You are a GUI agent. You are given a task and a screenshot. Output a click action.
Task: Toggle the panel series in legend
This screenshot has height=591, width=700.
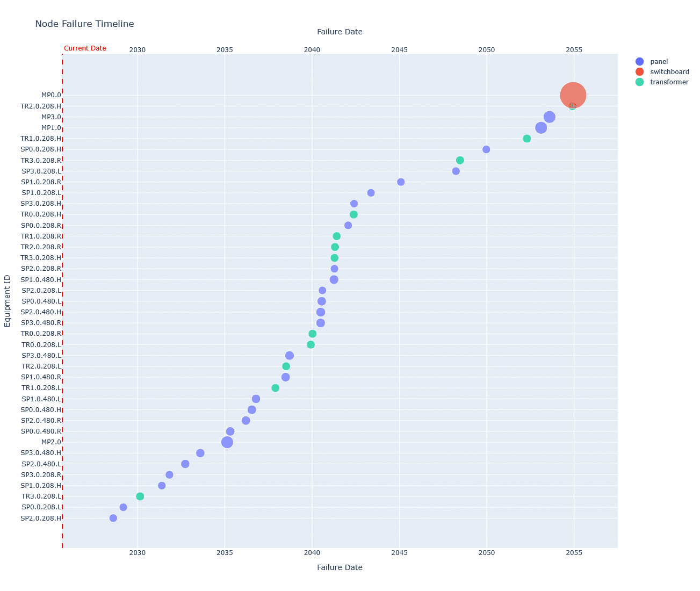(659, 62)
